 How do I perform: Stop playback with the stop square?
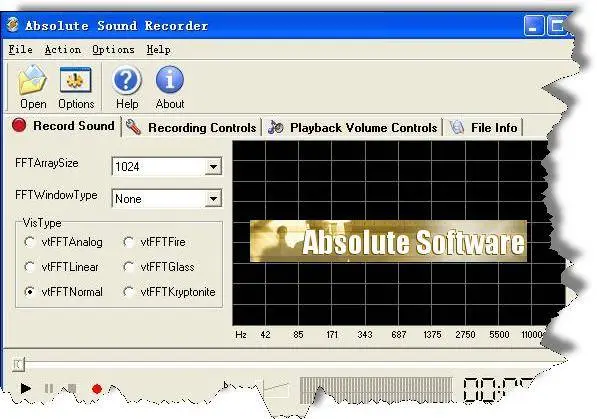72,389
